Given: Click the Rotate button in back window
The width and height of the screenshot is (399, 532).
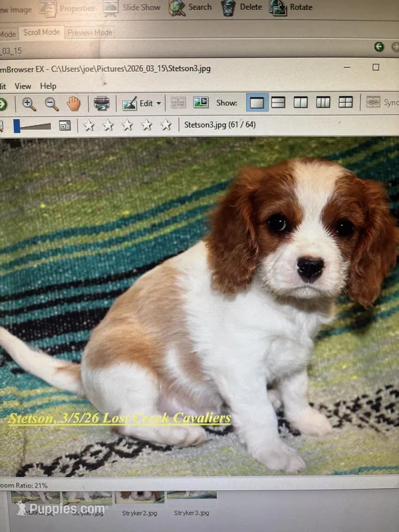Looking at the screenshot, I should [291, 7].
